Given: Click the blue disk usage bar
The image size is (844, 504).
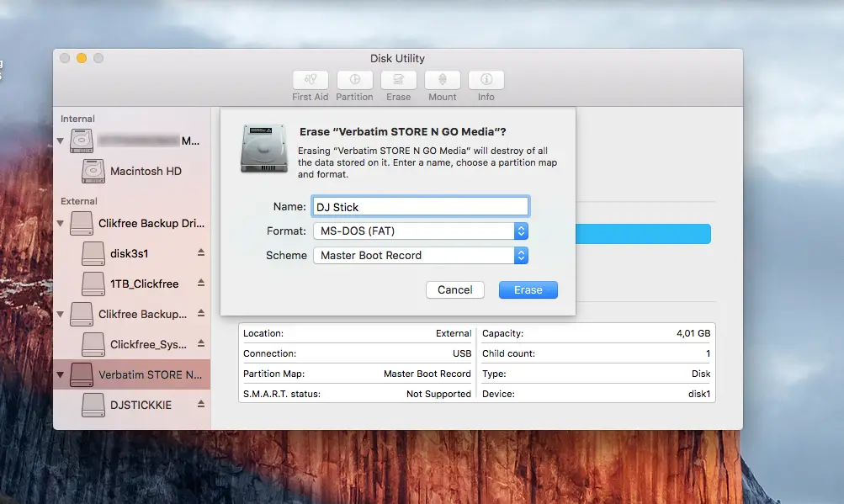Looking at the screenshot, I should coord(643,234).
